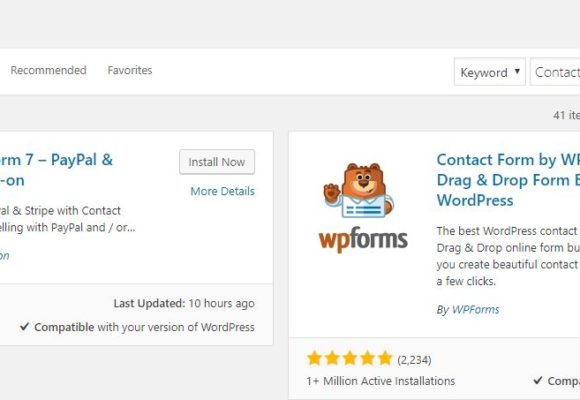Open the Contact Form by WPForms title
Image resolution: width=580 pixels, height=400 pixels.
coord(508,180)
